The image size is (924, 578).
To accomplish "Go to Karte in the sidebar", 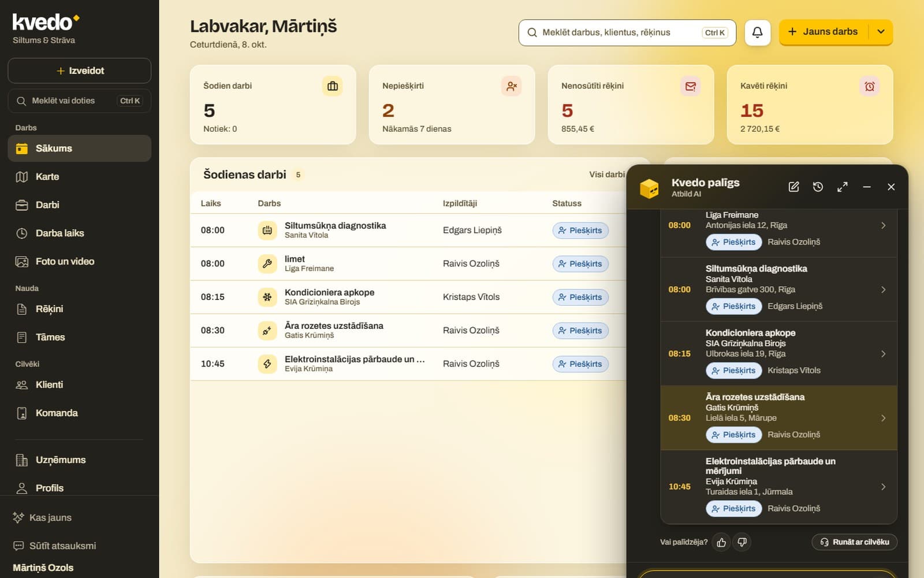I will [x=80, y=177].
